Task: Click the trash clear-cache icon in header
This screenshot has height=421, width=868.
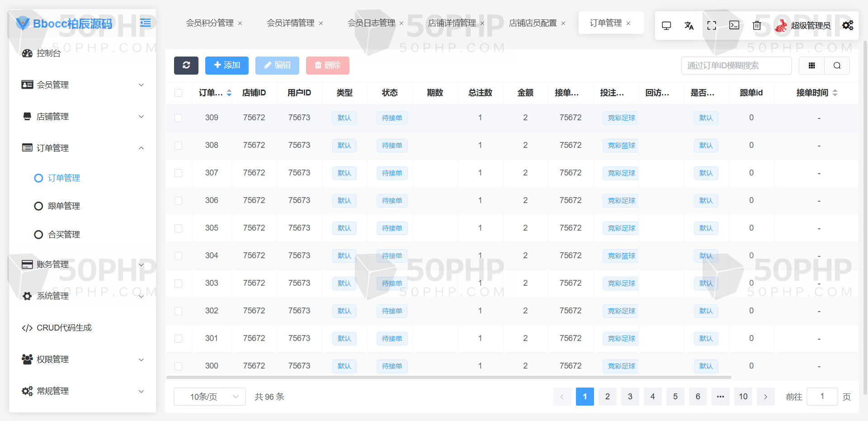Action: (757, 25)
